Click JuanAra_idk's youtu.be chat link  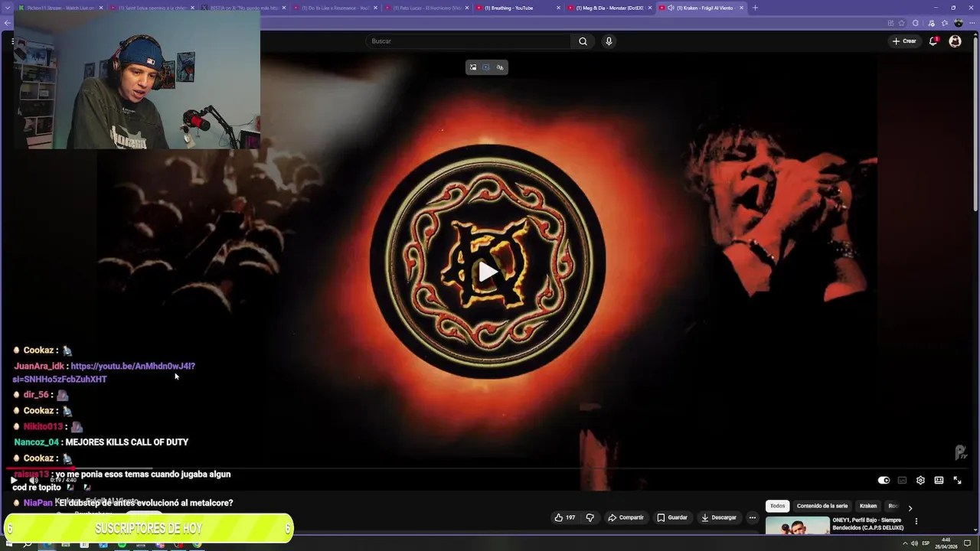(103, 373)
